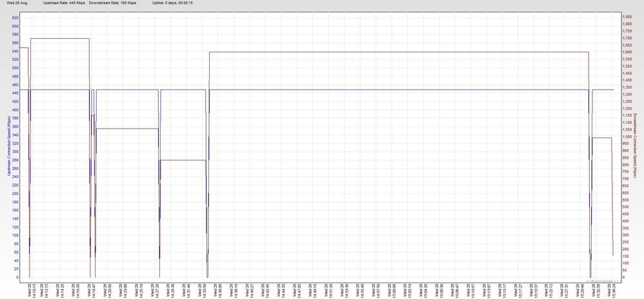Click the 850 tick on the downstream axis
Screen dimensions: 644x299
(x=627, y=158)
